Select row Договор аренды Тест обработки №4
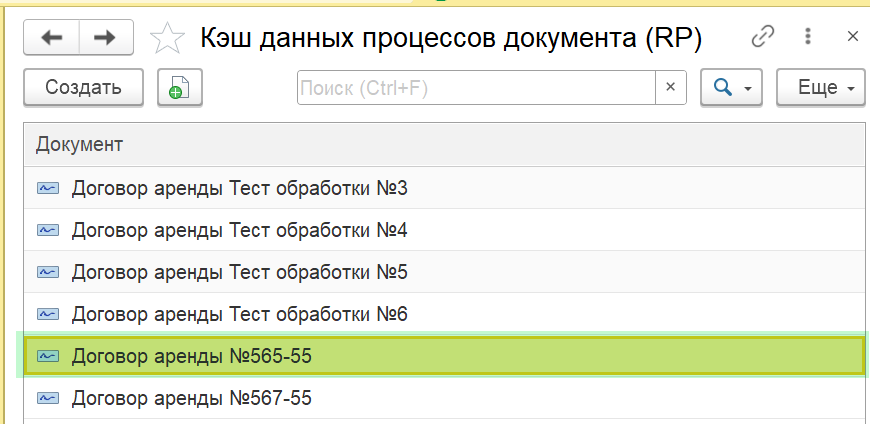 [239, 230]
